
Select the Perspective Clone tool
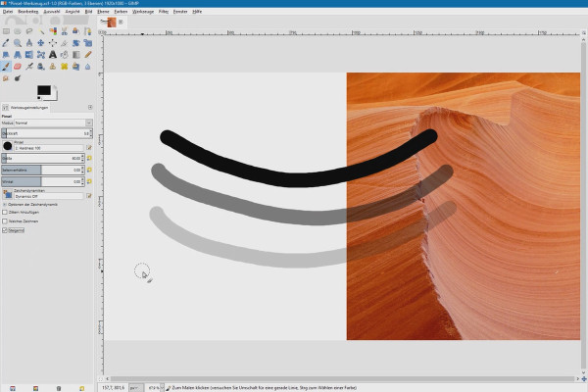tap(76, 67)
